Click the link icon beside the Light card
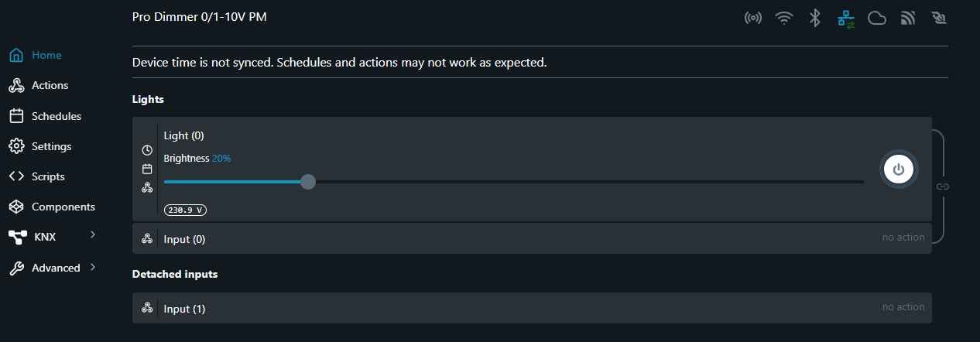This screenshot has width=980, height=342. (942, 186)
